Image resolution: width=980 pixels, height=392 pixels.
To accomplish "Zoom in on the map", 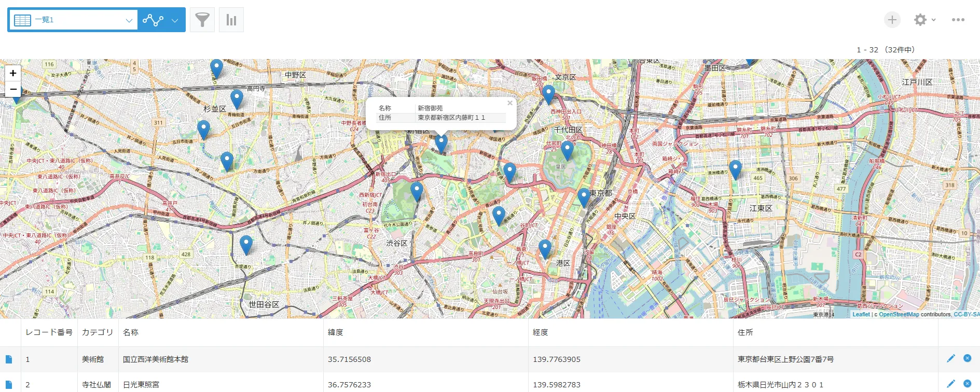I will (x=13, y=73).
